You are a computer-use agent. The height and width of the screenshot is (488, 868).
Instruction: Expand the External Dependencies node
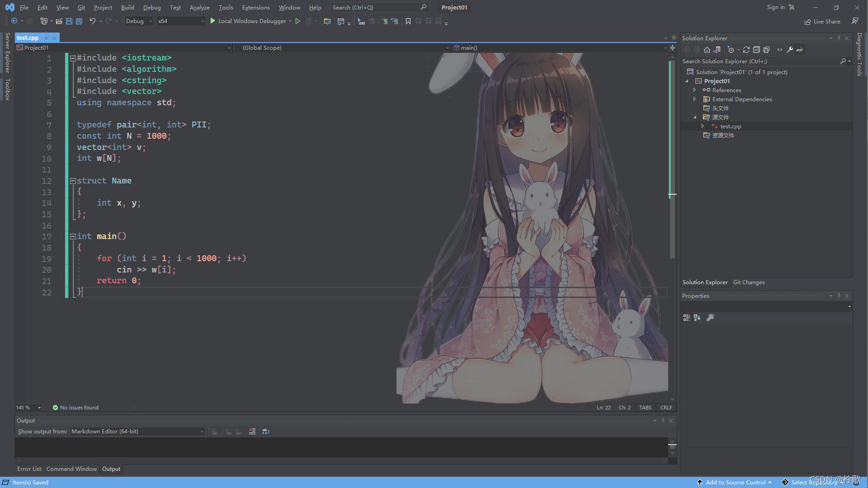694,99
